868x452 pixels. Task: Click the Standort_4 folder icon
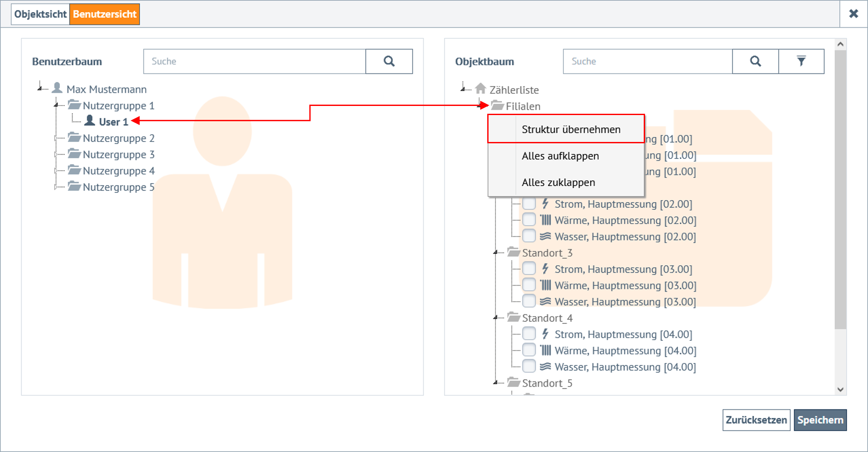(x=514, y=317)
